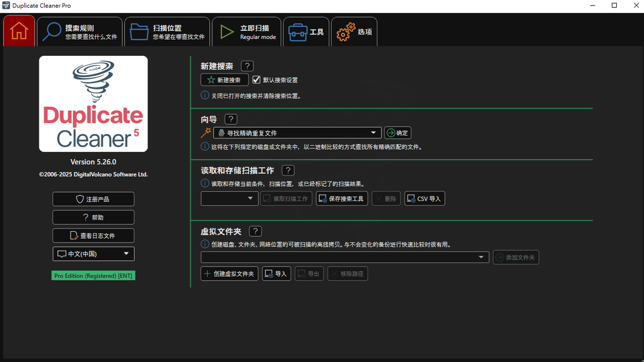644x362 pixels.
Task: Start scan with 立即扫描 tab
Action: click(247, 32)
